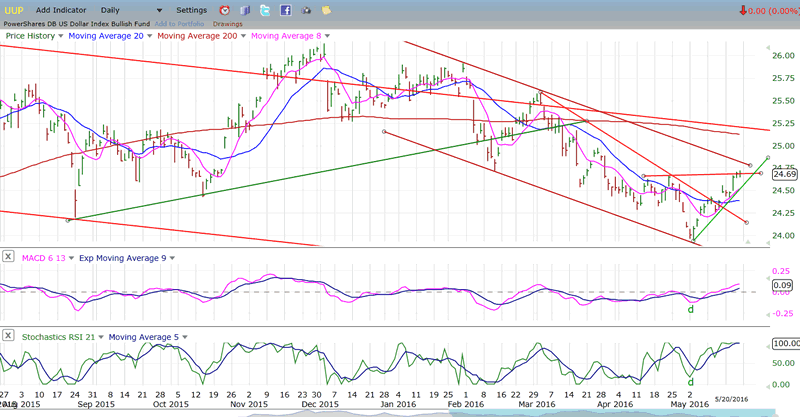Click the Drawings link
800x417 pixels.
(227, 23)
